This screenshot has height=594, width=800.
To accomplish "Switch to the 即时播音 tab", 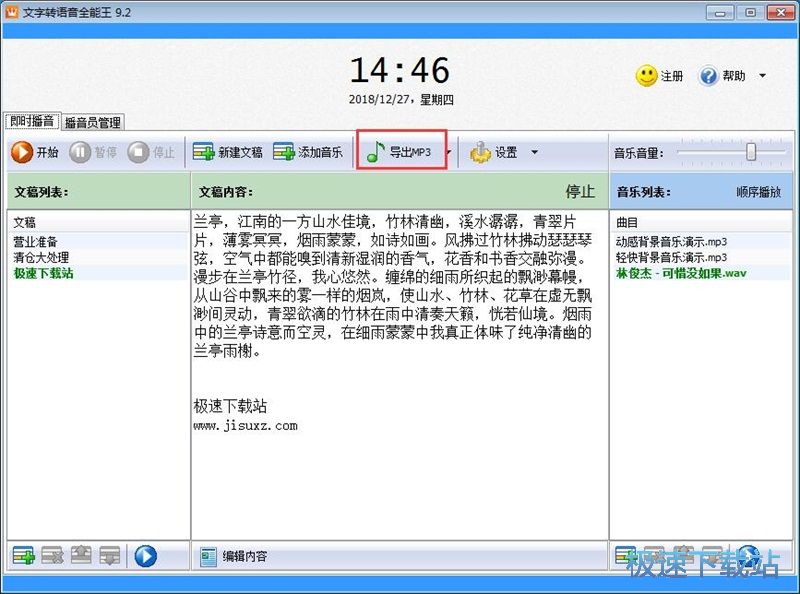I will pyautogui.click(x=32, y=121).
